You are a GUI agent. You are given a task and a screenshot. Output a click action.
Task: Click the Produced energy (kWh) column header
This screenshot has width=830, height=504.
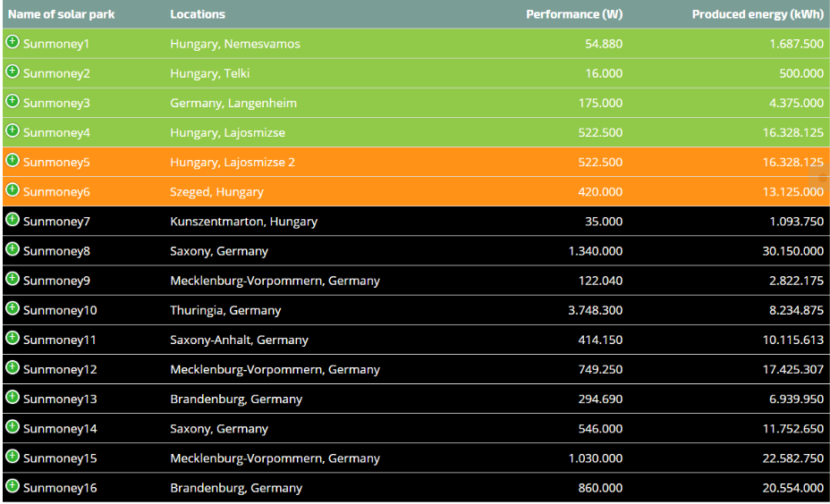758,14
